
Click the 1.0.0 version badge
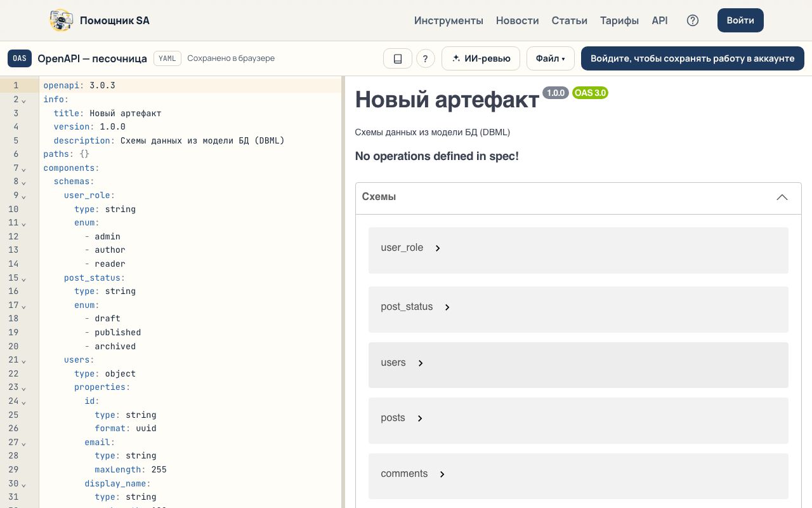click(556, 93)
